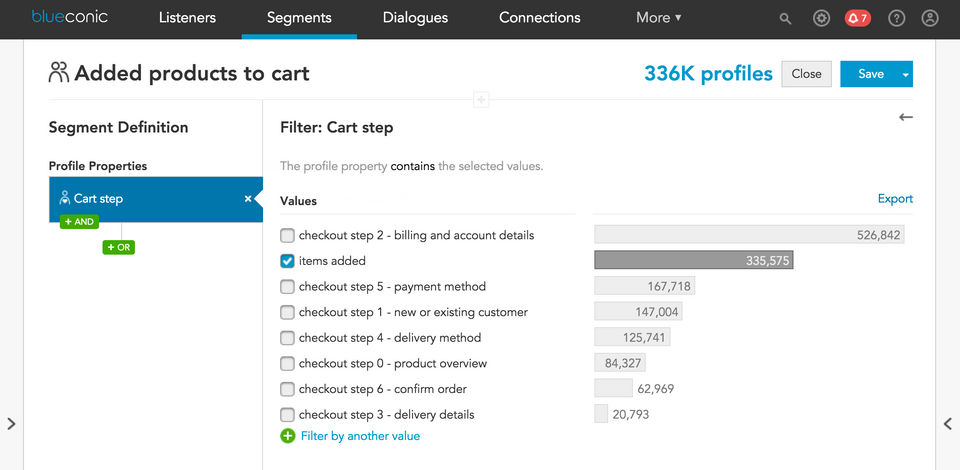Image resolution: width=960 pixels, height=470 pixels.
Task: Switch to the Listeners tab
Action: tap(187, 18)
